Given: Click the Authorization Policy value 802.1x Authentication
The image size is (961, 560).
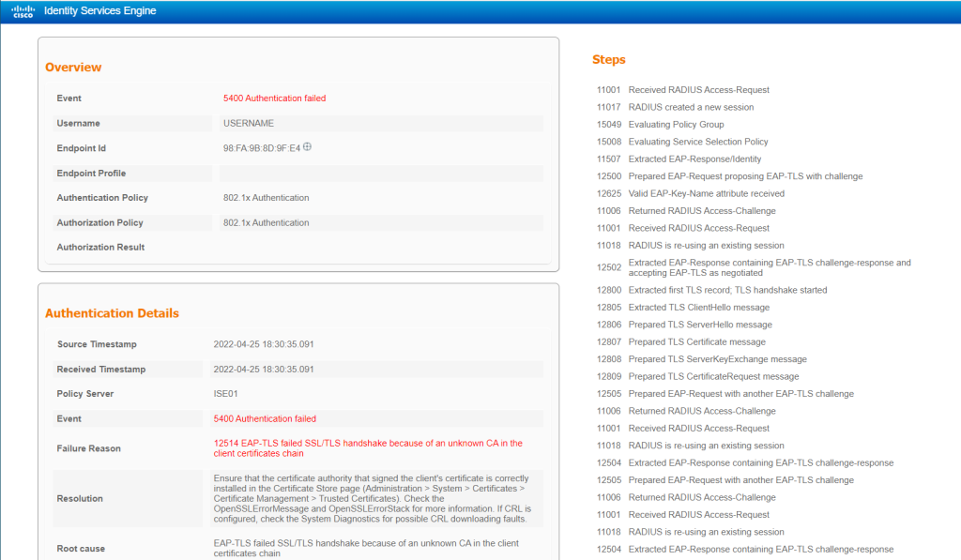Looking at the screenshot, I should (x=266, y=223).
